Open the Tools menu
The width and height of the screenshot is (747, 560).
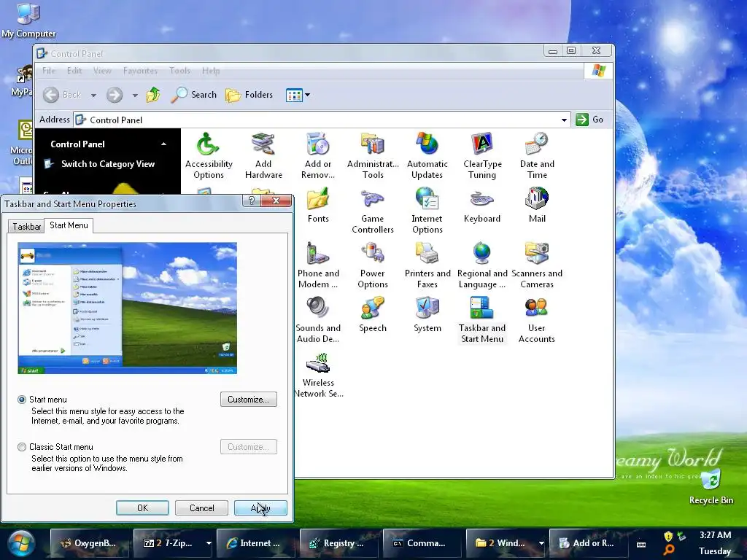pos(179,71)
